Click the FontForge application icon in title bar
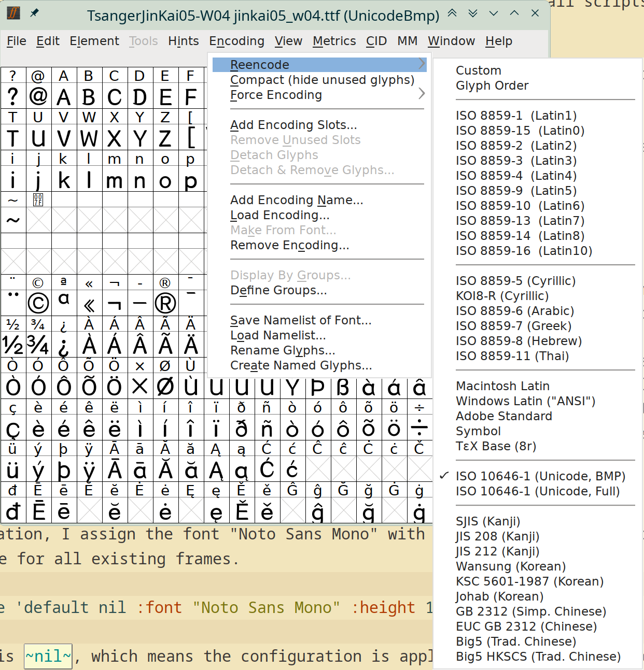 click(x=13, y=13)
